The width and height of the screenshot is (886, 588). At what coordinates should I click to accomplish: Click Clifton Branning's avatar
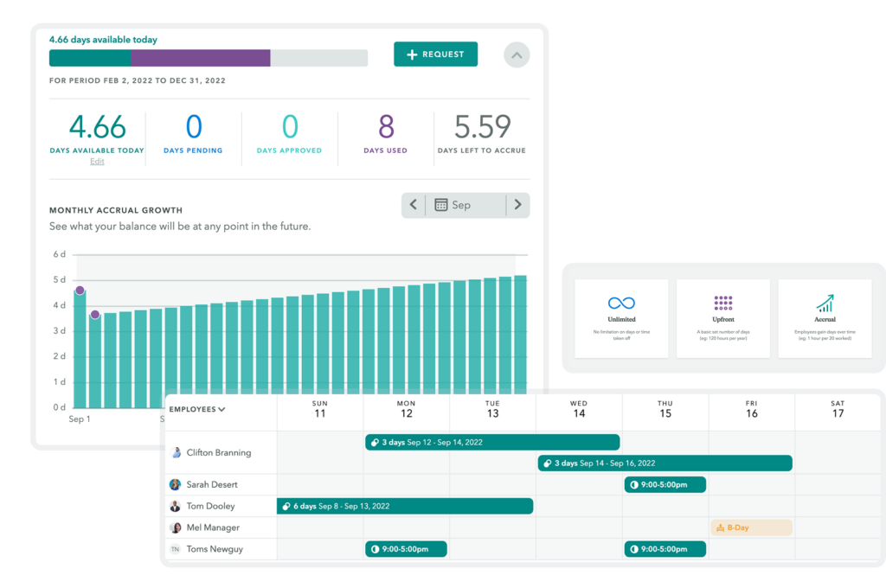[177, 452]
